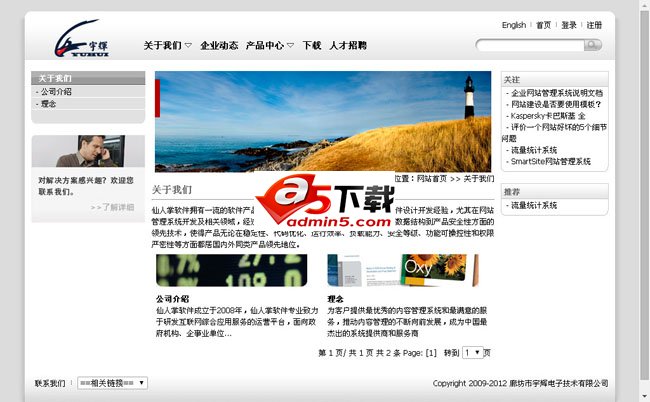Click the 关注 panel heading
Viewport: 650px width, 402px height.
512,80
